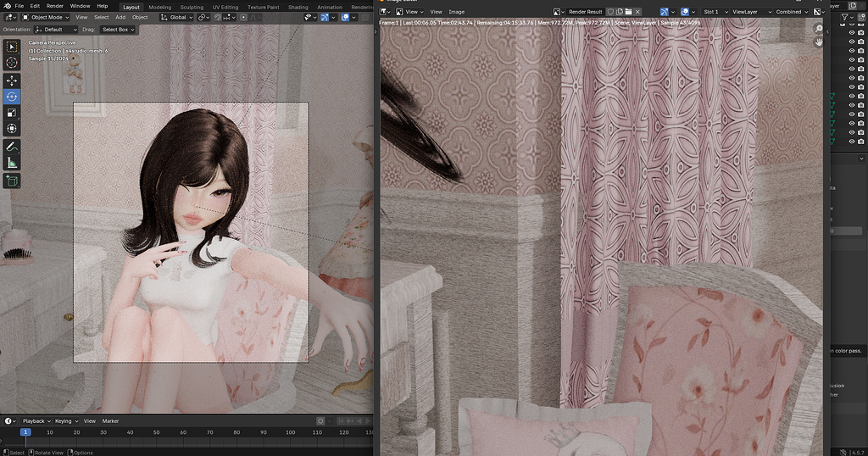Toggle Image Editor gizmos display
This screenshot has height=456, width=868.
point(665,12)
